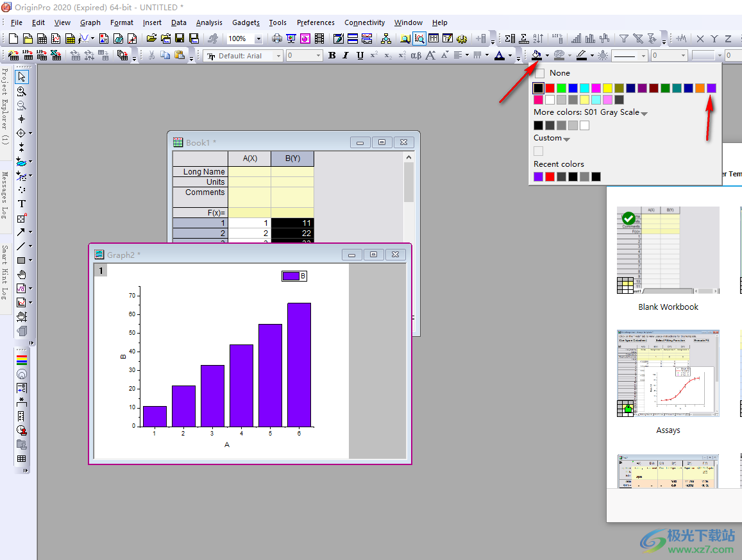Click the Import Wizard icon

(13, 55)
